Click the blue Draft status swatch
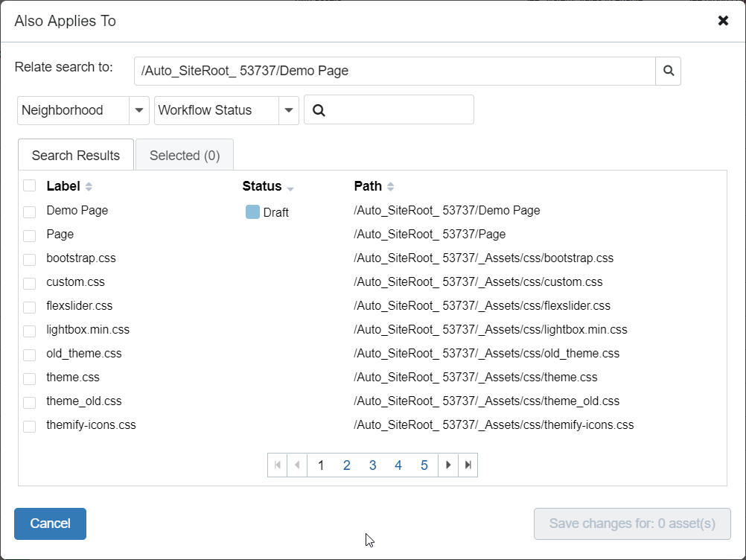The width and height of the screenshot is (746, 560). pos(252,211)
